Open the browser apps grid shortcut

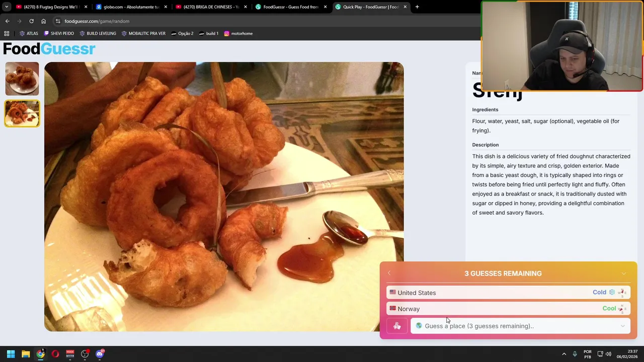coord(7,33)
